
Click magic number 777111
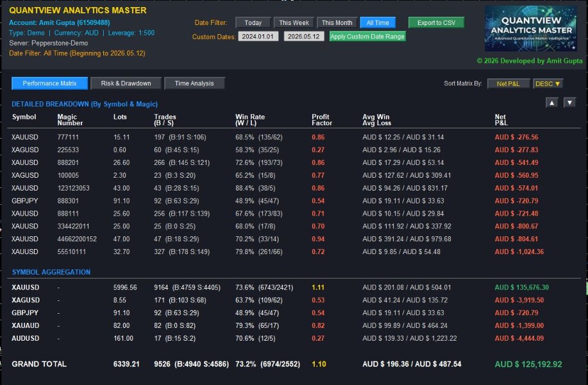[x=68, y=137]
